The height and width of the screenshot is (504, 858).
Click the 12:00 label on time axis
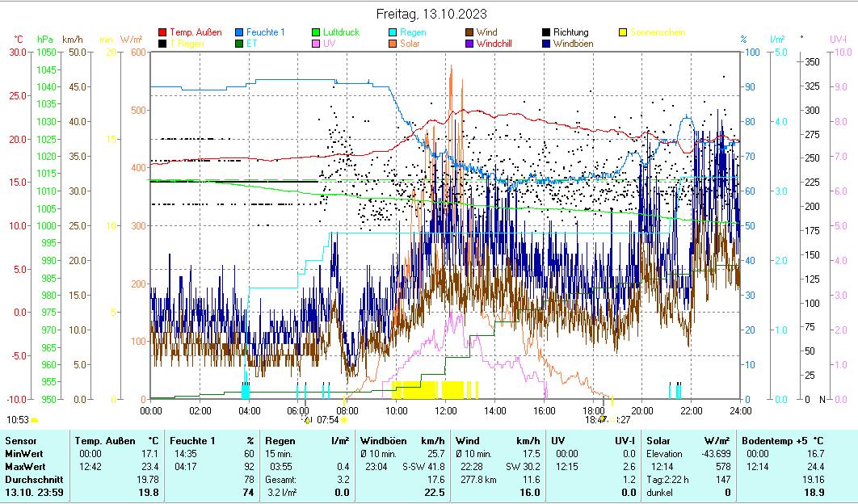[x=445, y=410]
